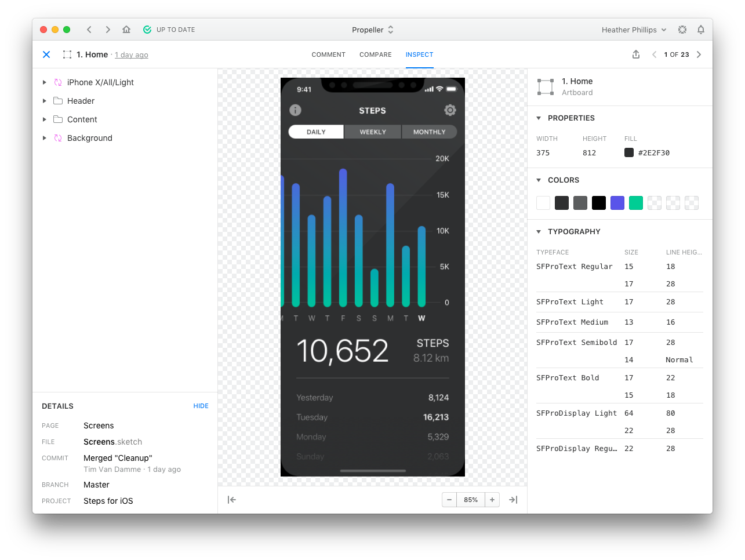Click the height value 812
745x560 pixels.
click(590, 153)
